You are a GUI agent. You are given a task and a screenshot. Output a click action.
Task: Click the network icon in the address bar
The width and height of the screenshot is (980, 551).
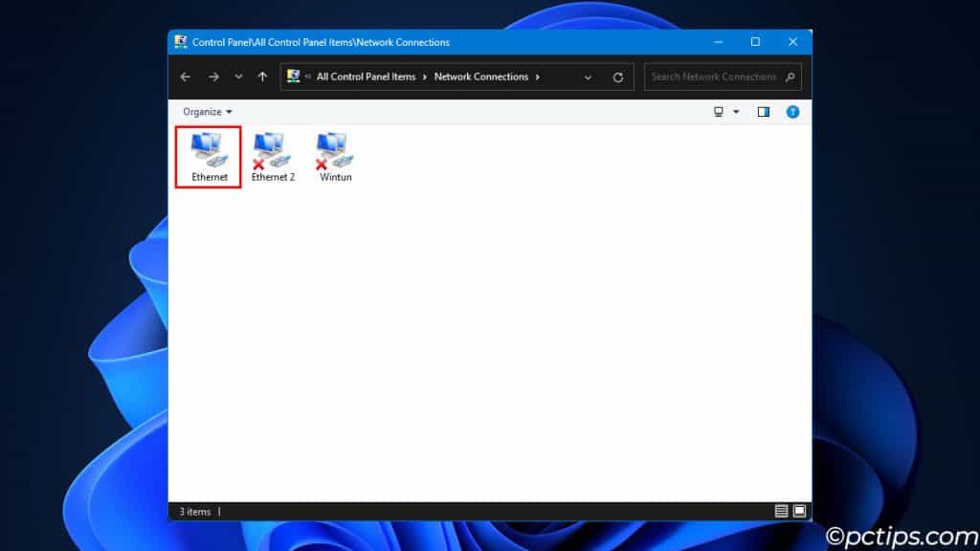pyautogui.click(x=292, y=77)
